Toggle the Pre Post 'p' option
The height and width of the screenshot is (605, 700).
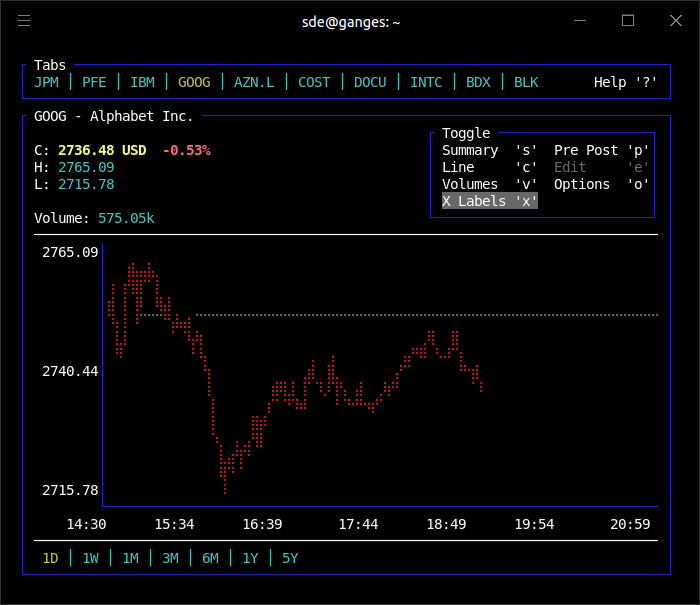601,150
